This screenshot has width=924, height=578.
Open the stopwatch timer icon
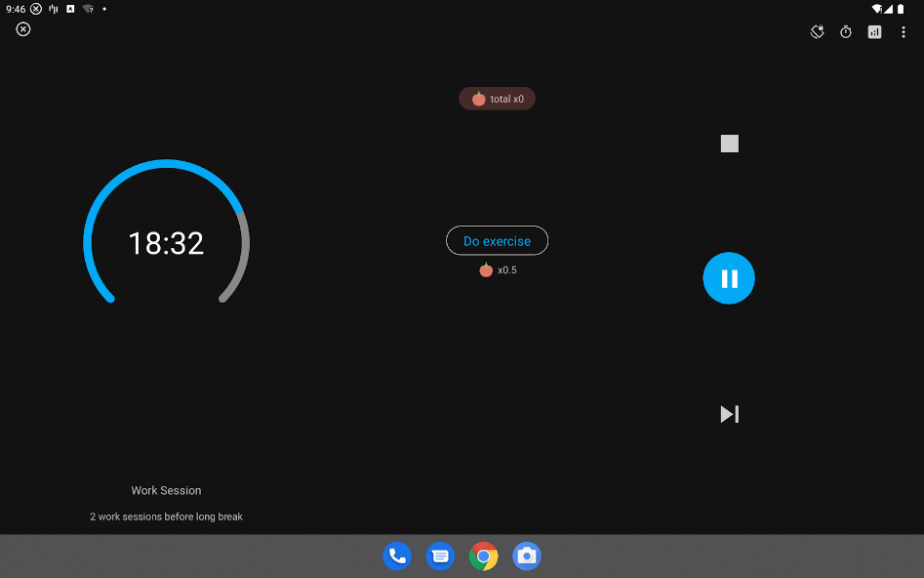(846, 32)
